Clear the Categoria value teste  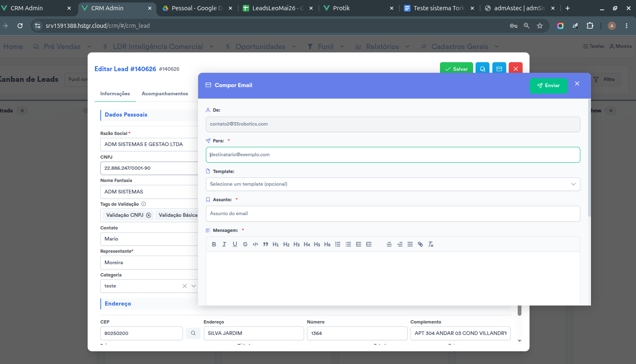click(x=185, y=286)
